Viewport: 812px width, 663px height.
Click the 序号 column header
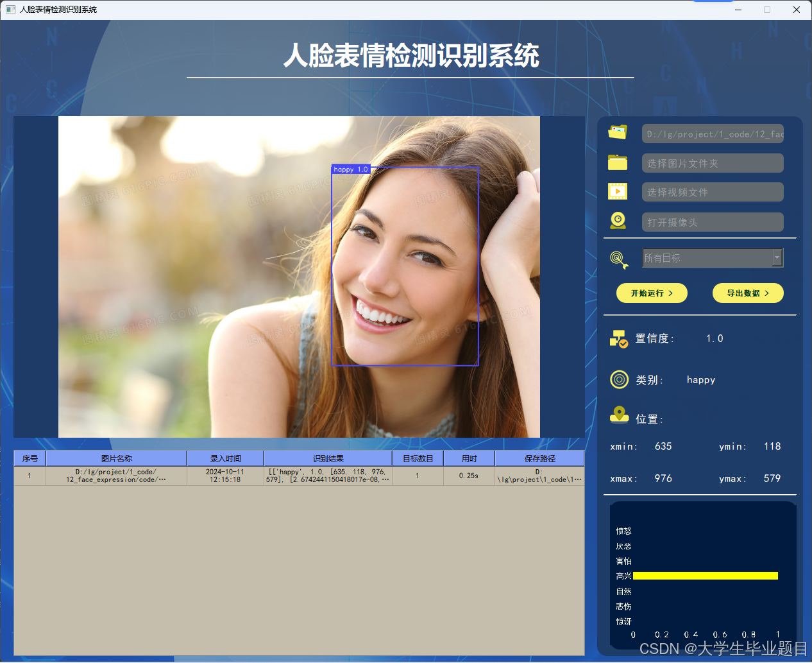click(x=30, y=458)
